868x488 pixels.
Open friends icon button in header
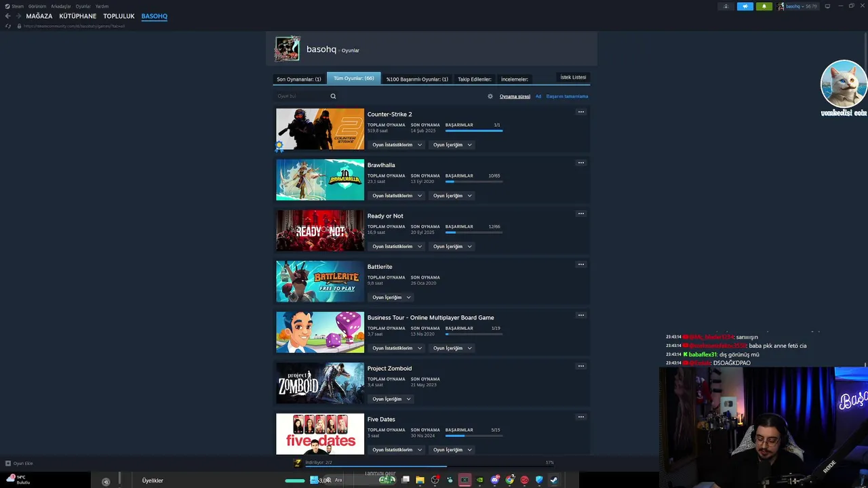pos(726,6)
